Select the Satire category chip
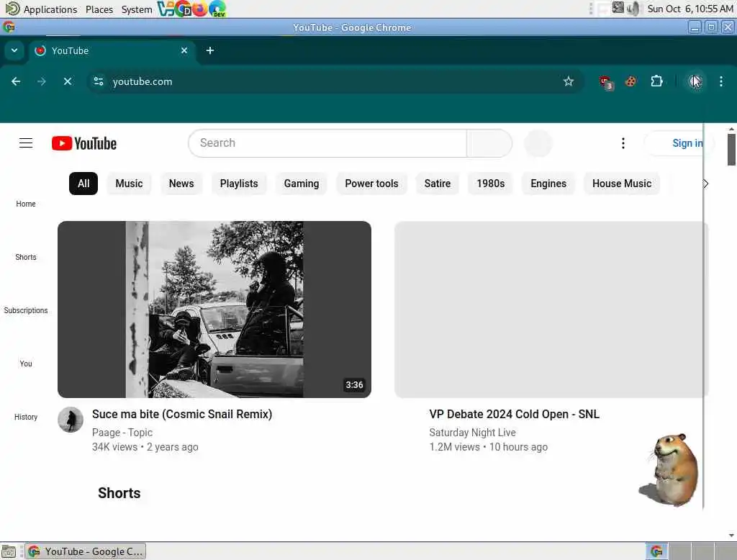This screenshot has width=737, height=560. [x=437, y=184]
